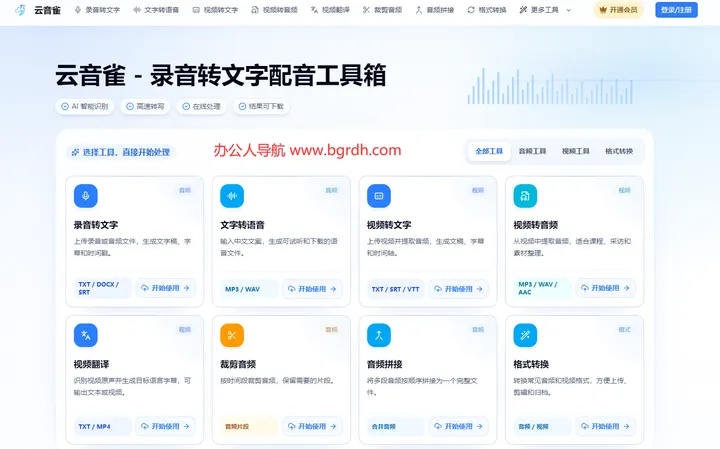The height and width of the screenshot is (449, 720).
Task: Click the waveform icon on 文字转语音 card
Action: coord(232,196)
